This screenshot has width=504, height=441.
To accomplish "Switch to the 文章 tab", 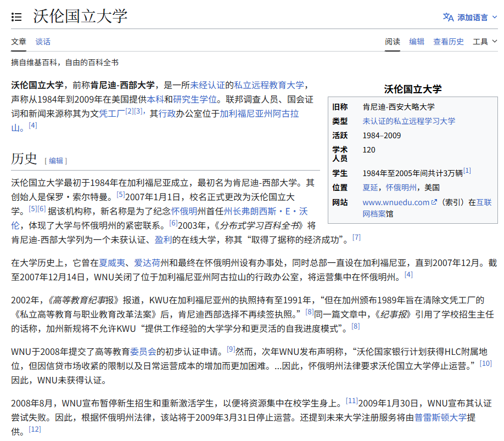I will 19,42.
